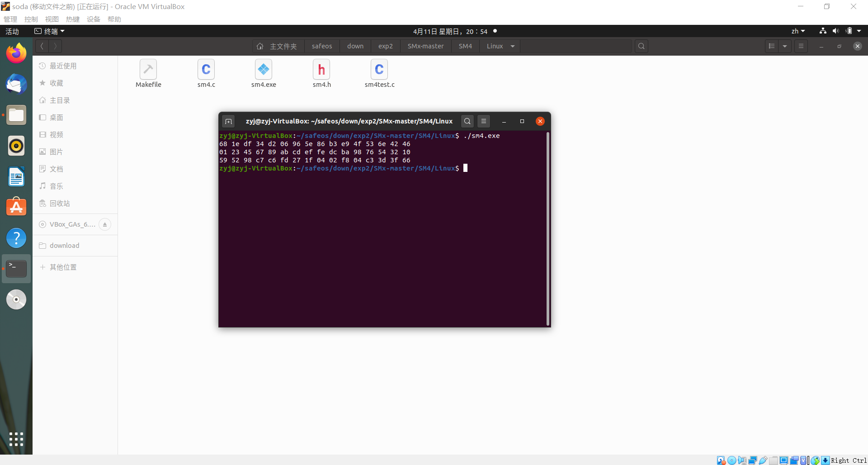Select the Makefile file icon
Screen dimensions: 868x465
point(148,74)
